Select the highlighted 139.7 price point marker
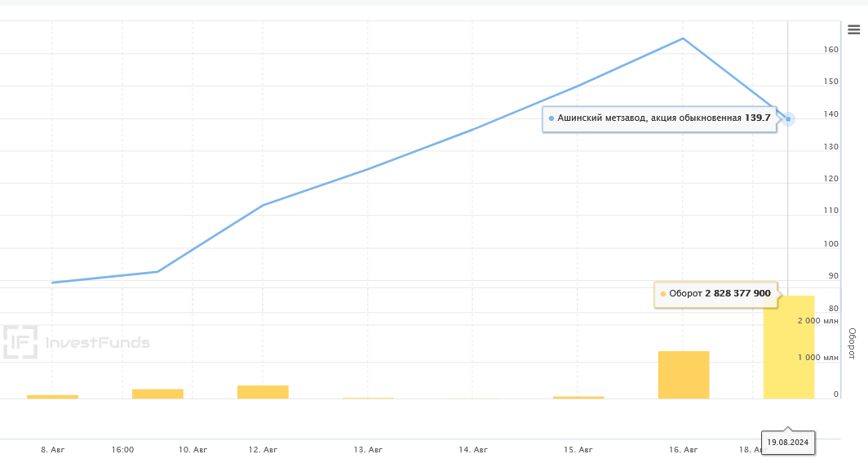The height and width of the screenshot is (472, 868). (788, 119)
